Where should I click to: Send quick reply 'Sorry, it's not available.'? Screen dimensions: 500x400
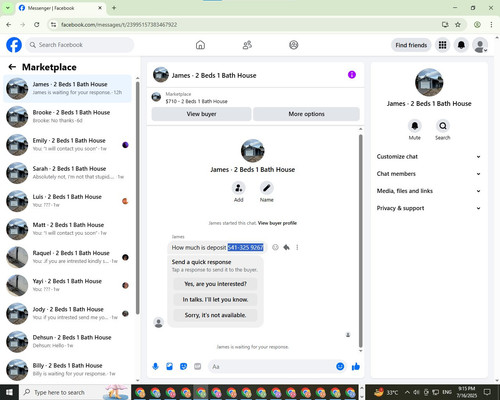215,315
